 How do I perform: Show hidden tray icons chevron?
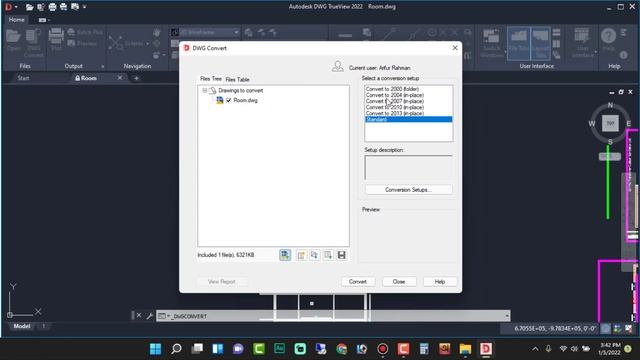(535, 349)
